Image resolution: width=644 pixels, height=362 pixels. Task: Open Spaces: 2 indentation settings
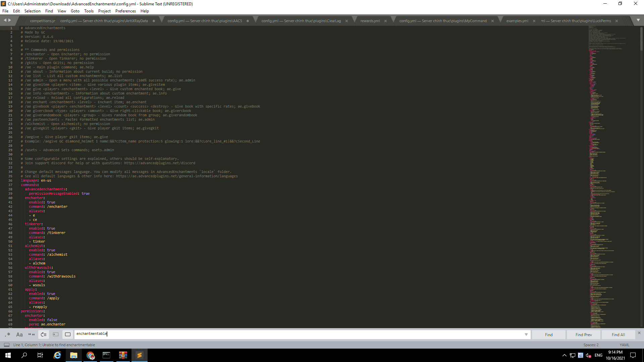591,345
